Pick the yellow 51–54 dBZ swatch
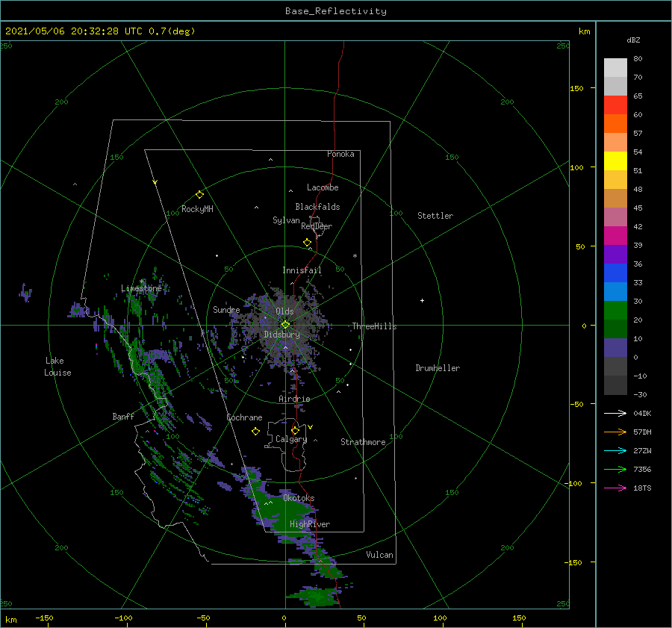 pos(615,161)
